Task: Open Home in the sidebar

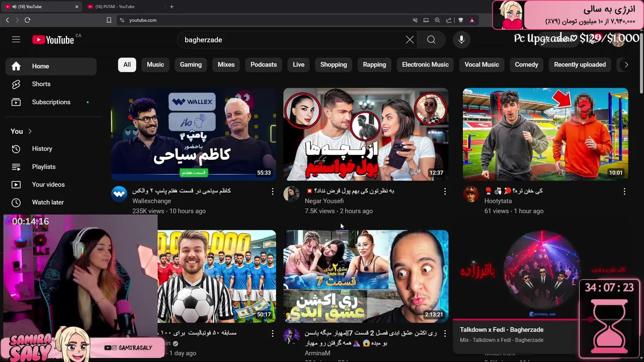Action: (51, 66)
